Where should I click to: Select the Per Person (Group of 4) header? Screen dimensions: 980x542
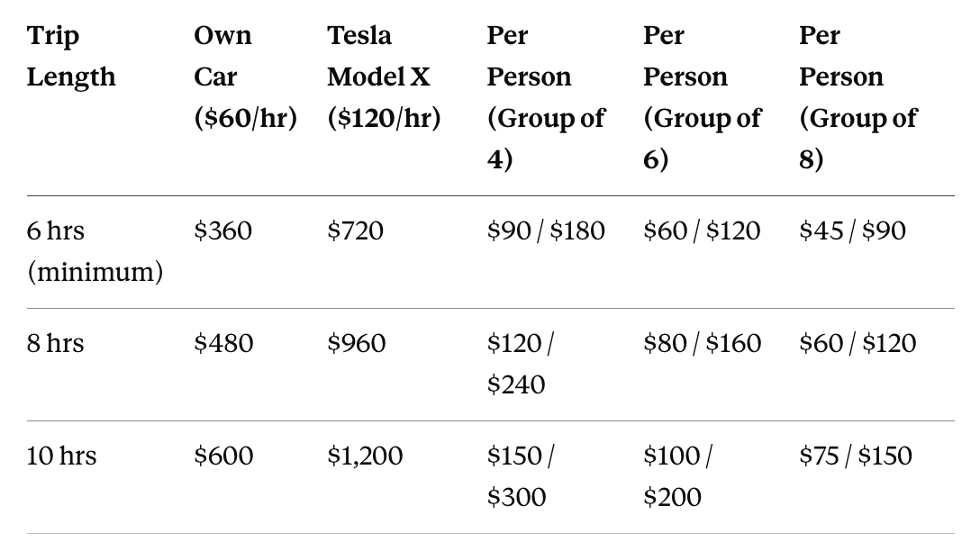[546, 97]
